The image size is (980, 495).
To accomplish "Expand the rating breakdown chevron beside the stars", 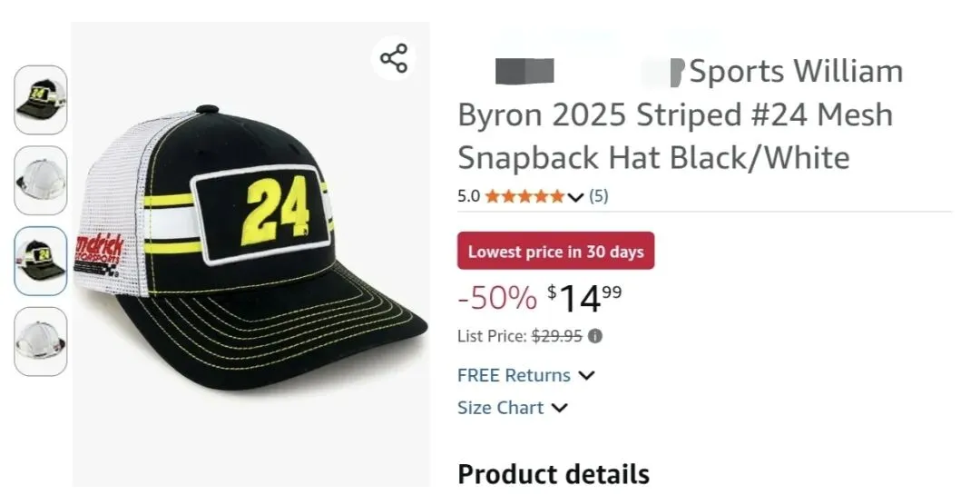I will [x=575, y=197].
